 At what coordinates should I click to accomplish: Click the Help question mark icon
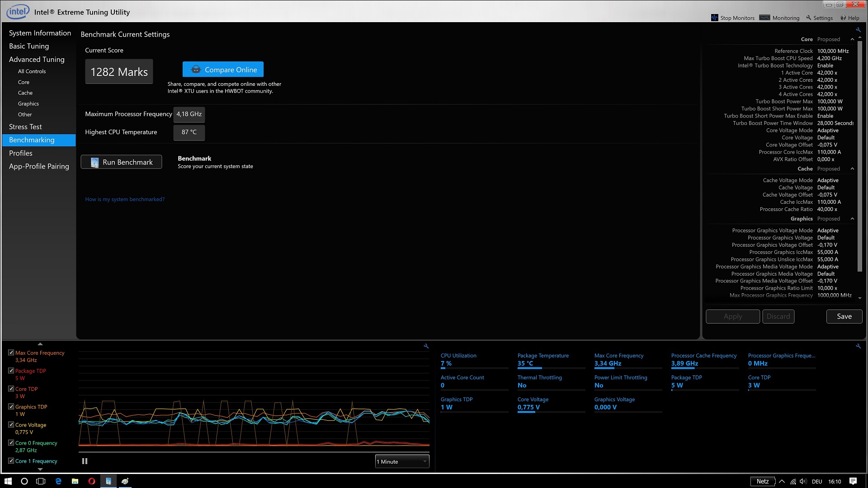click(843, 18)
